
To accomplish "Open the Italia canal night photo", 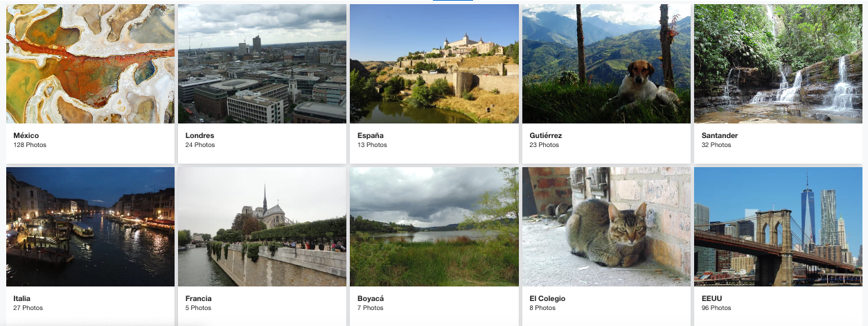I will (90, 227).
